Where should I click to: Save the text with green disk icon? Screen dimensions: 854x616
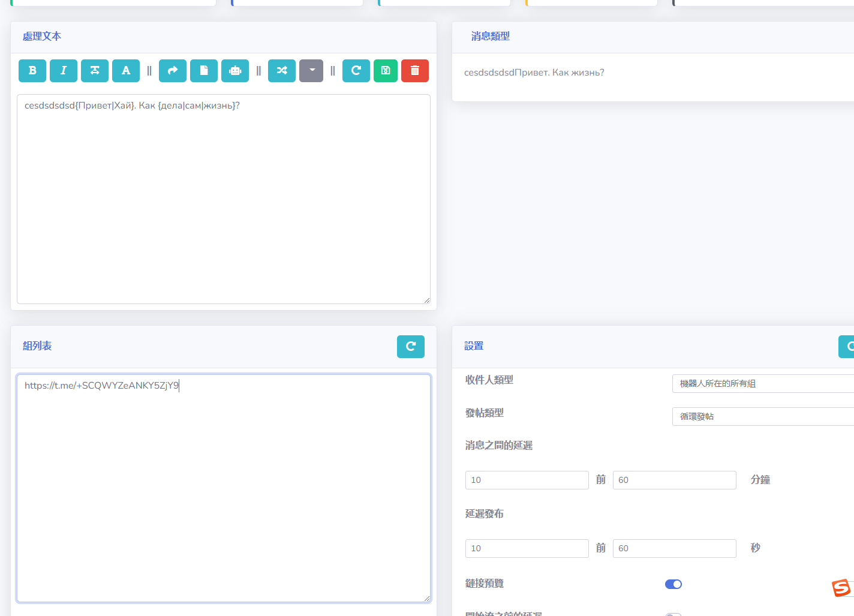pos(386,71)
